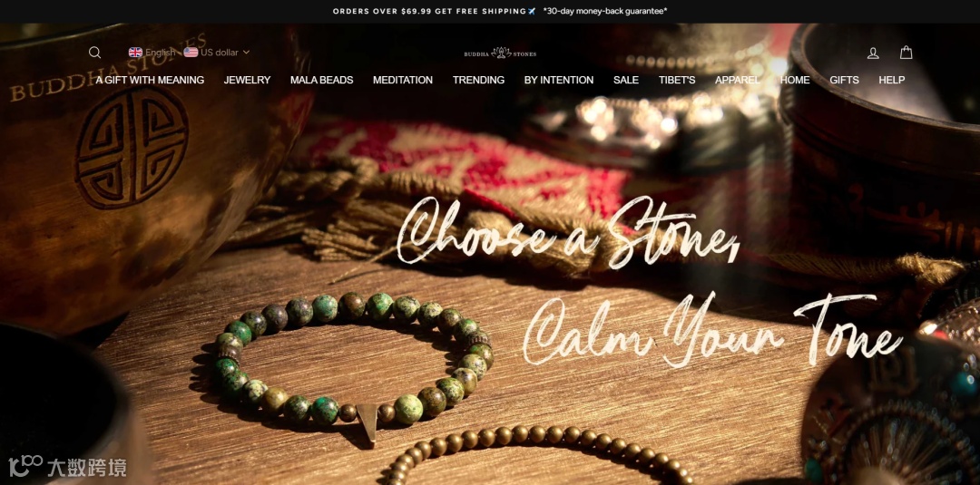Open the shopping cart bag icon
The height and width of the screenshot is (485, 980).
click(x=906, y=53)
